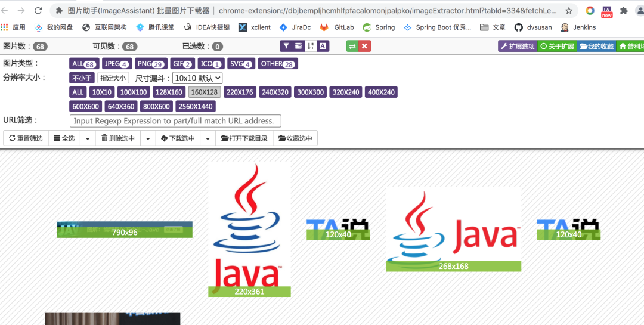Select the 2560X1440 resolution filter

click(196, 106)
